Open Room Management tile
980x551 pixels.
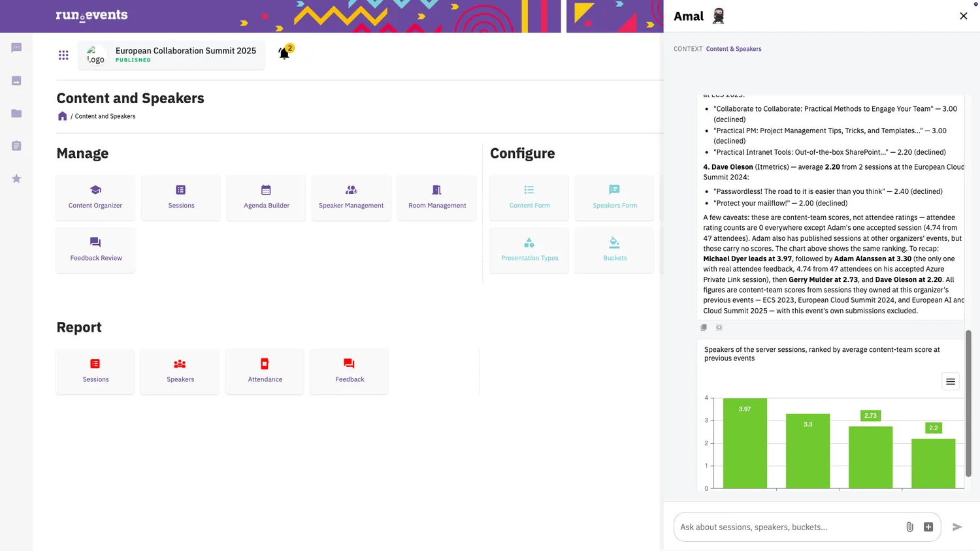[436, 198]
